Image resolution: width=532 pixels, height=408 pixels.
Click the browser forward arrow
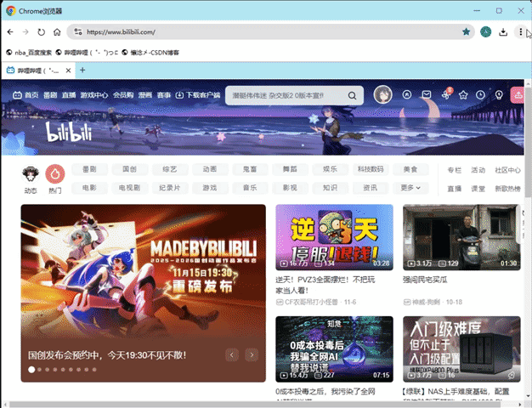25,32
